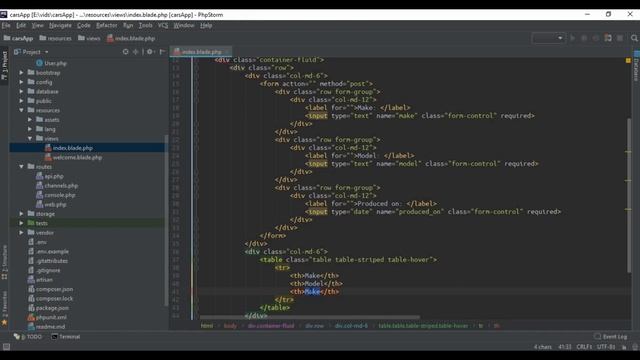Open the File menu
640x360 pixels.
6,25
